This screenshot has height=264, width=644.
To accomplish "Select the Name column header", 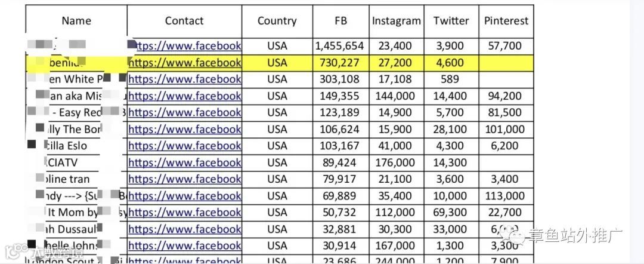I will (76, 21).
